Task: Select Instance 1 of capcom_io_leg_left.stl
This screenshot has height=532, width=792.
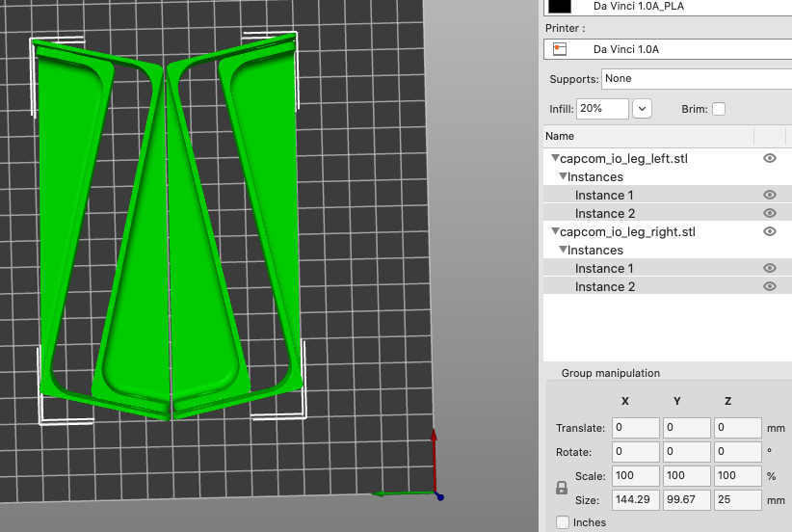Action: [x=603, y=195]
